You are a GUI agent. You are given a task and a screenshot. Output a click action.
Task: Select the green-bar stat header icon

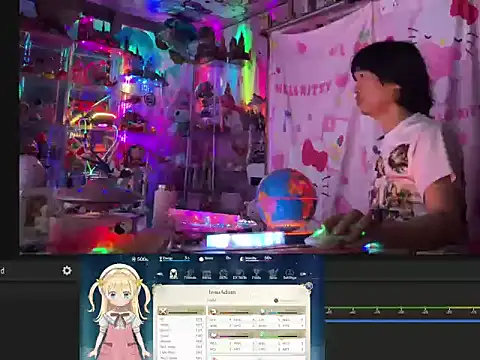tap(263, 334)
